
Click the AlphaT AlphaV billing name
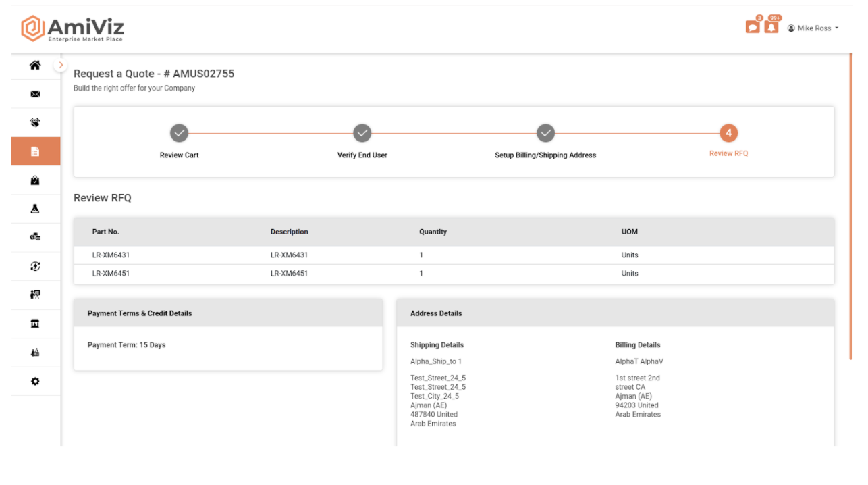639,362
